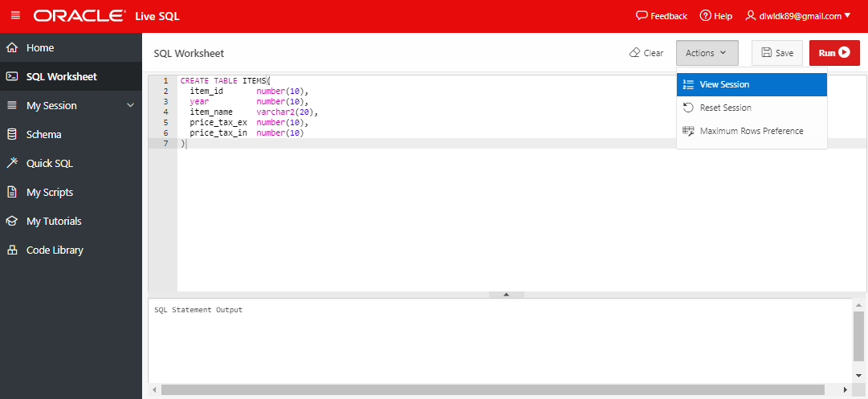Image resolution: width=868 pixels, height=399 pixels.
Task: Click the Maximum Rows Preference table icon
Action: click(x=689, y=131)
